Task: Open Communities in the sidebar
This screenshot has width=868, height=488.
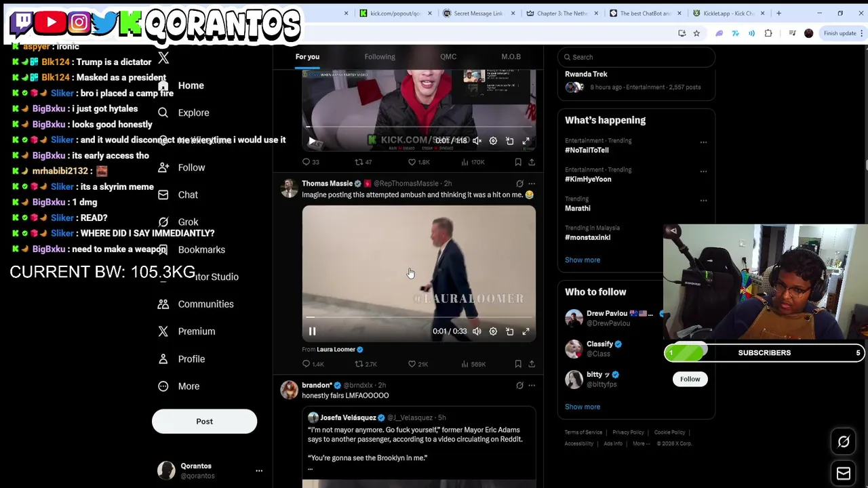Action: (196, 304)
